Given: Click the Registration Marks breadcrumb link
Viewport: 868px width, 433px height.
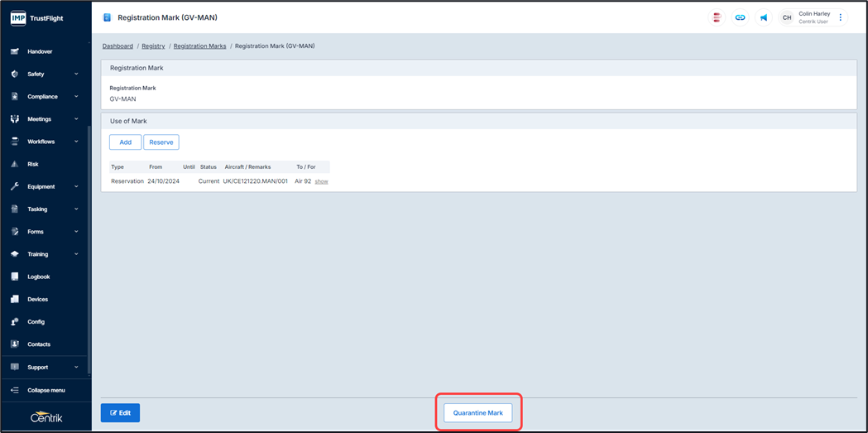Looking at the screenshot, I should coord(199,46).
